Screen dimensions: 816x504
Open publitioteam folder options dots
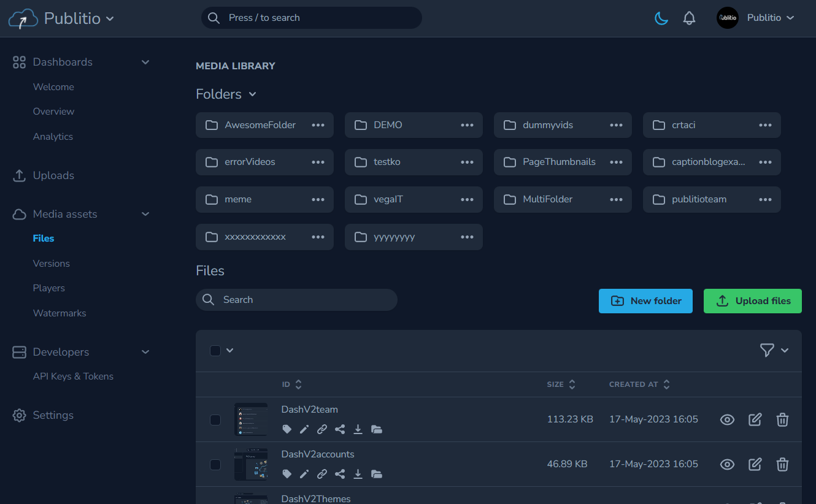click(x=765, y=200)
